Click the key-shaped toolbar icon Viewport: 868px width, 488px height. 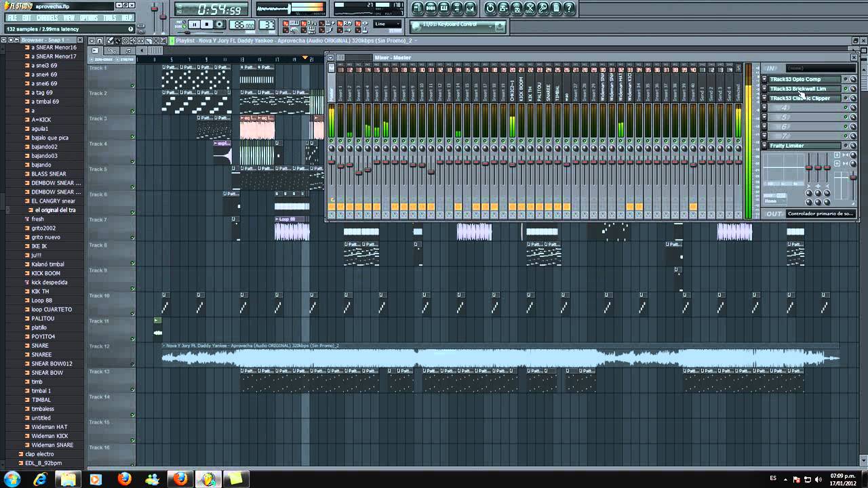pos(543,8)
